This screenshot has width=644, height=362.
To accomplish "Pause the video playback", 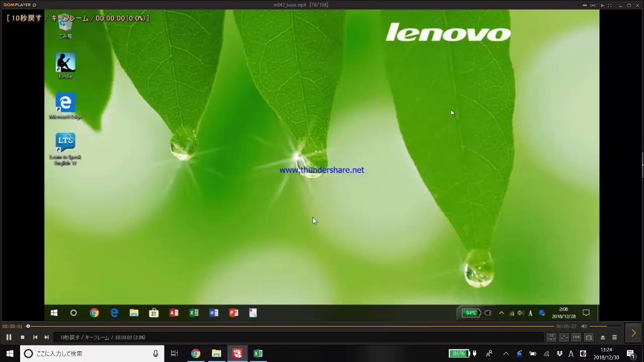I will coord(9,337).
